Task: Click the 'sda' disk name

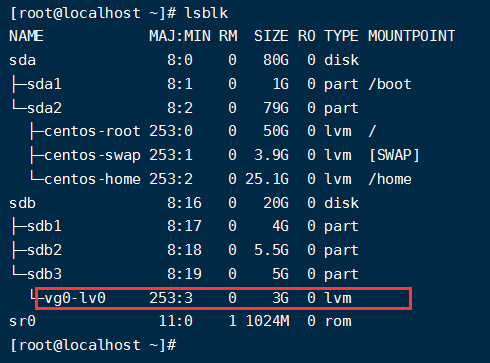Action: 22,60
